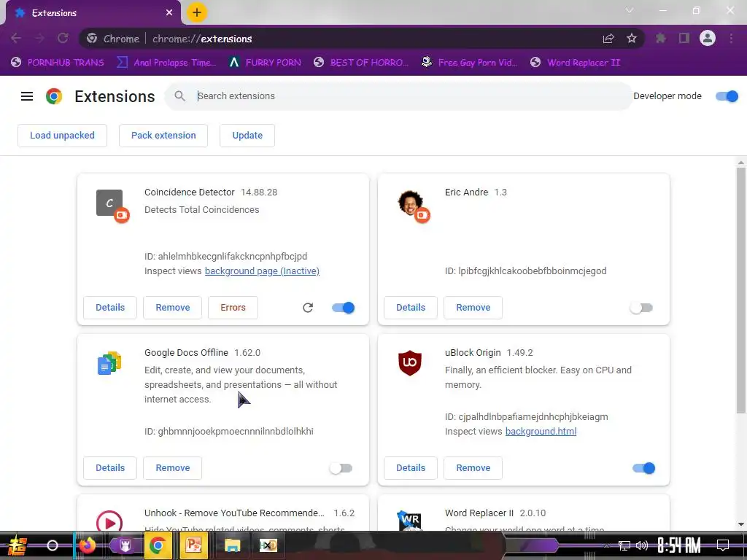Open Details for Coincidence Detector
Image resolution: width=747 pixels, height=560 pixels.
point(110,308)
